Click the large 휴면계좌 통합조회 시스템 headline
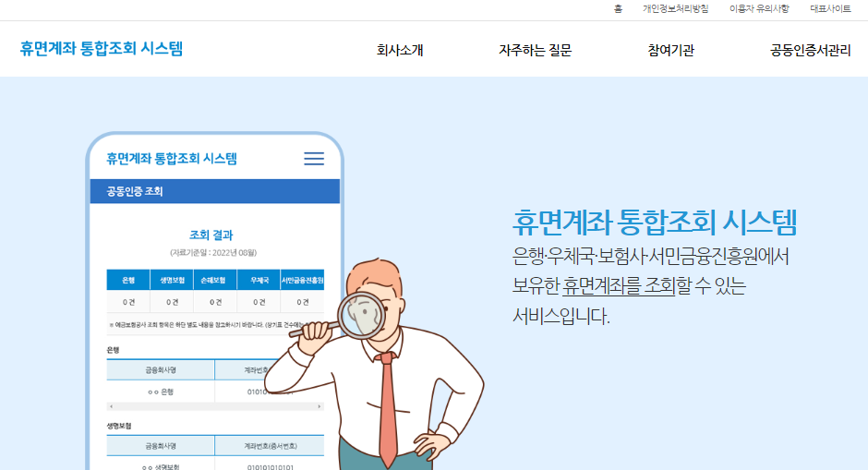This screenshot has height=470, width=868. coord(655,223)
